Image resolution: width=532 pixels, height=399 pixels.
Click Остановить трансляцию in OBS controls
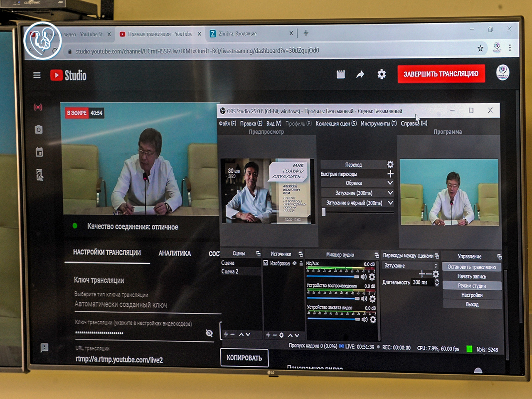pyautogui.click(x=471, y=267)
